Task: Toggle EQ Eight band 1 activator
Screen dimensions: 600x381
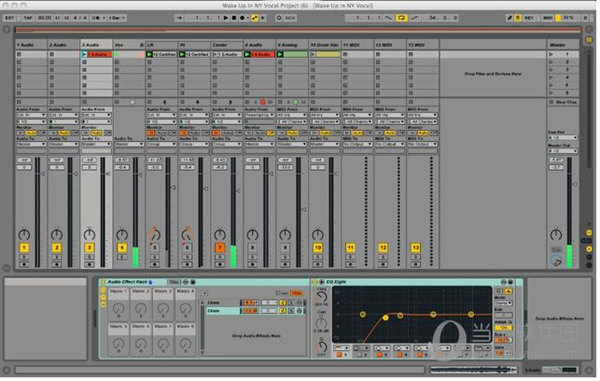Action: click(339, 355)
